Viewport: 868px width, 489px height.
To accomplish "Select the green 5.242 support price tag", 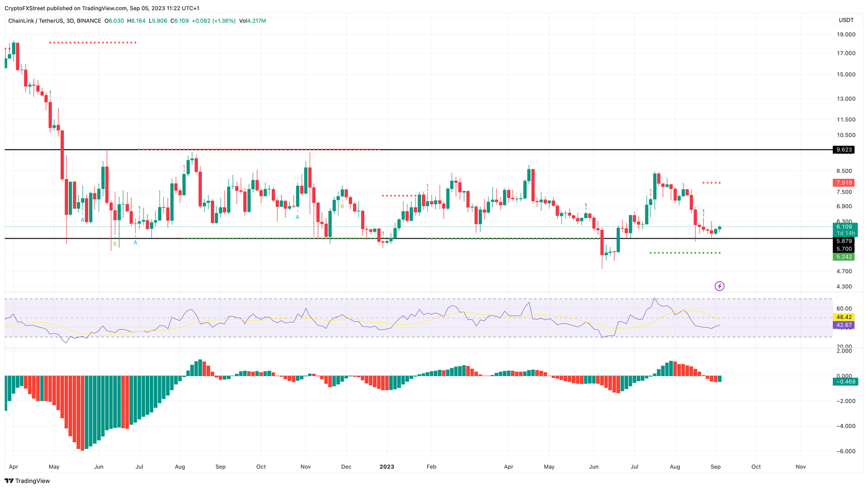I will tap(845, 257).
